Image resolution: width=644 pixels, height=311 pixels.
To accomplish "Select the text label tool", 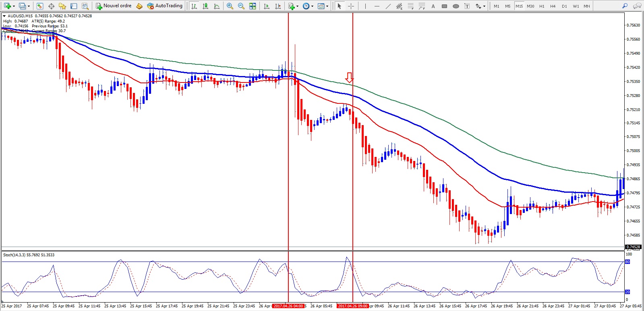I will point(467,6).
